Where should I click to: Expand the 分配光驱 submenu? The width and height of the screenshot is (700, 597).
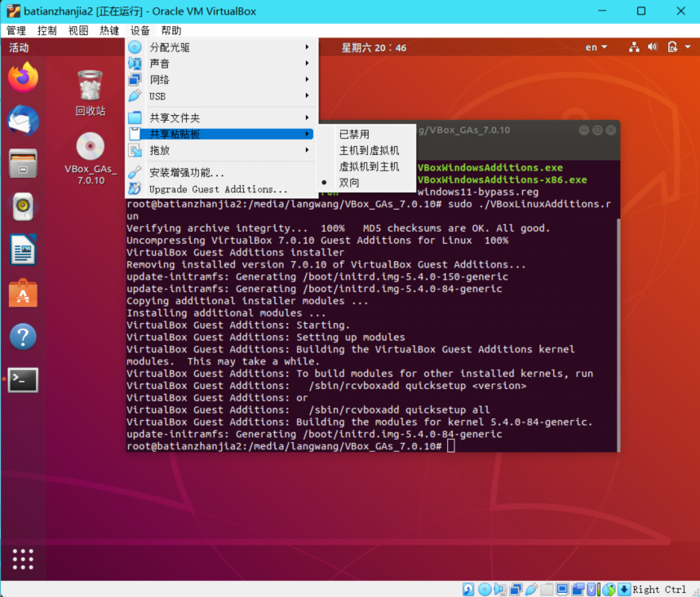coord(221,46)
